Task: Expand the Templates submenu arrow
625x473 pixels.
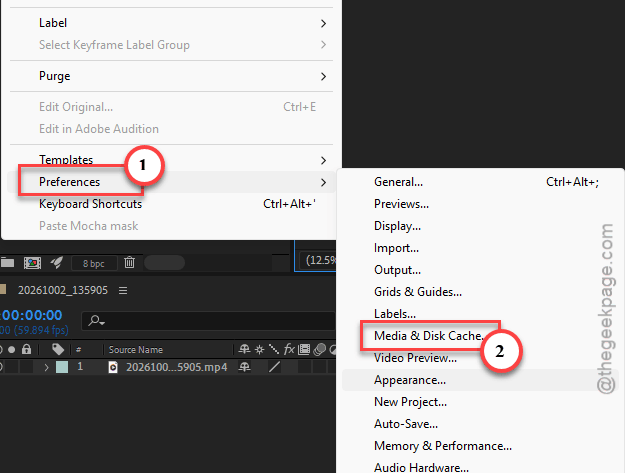Action: pos(323,160)
